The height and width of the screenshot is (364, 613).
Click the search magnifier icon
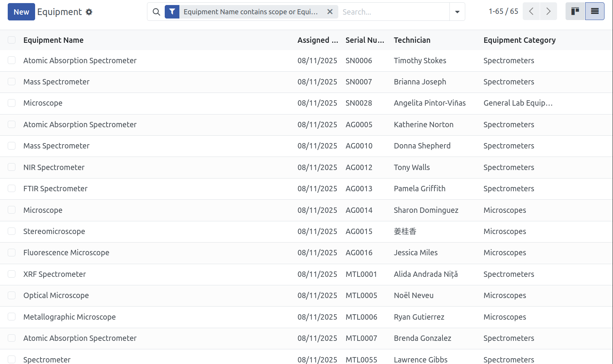click(156, 12)
